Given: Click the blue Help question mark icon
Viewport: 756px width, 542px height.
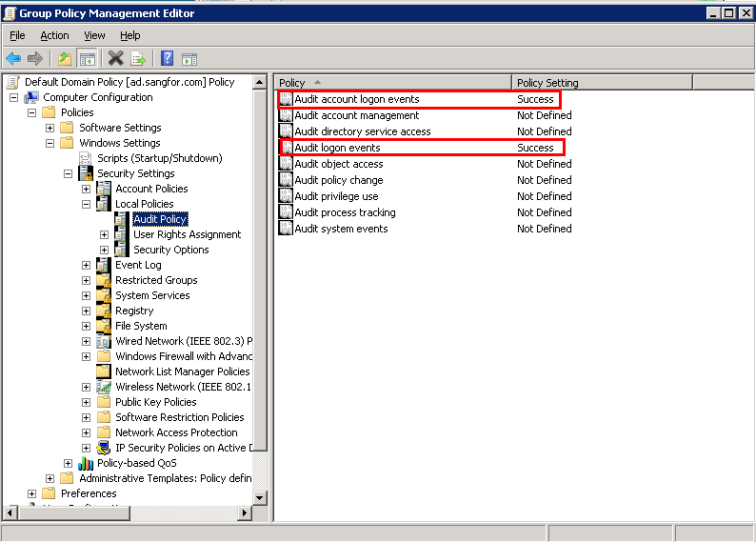Looking at the screenshot, I should click(x=168, y=59).
